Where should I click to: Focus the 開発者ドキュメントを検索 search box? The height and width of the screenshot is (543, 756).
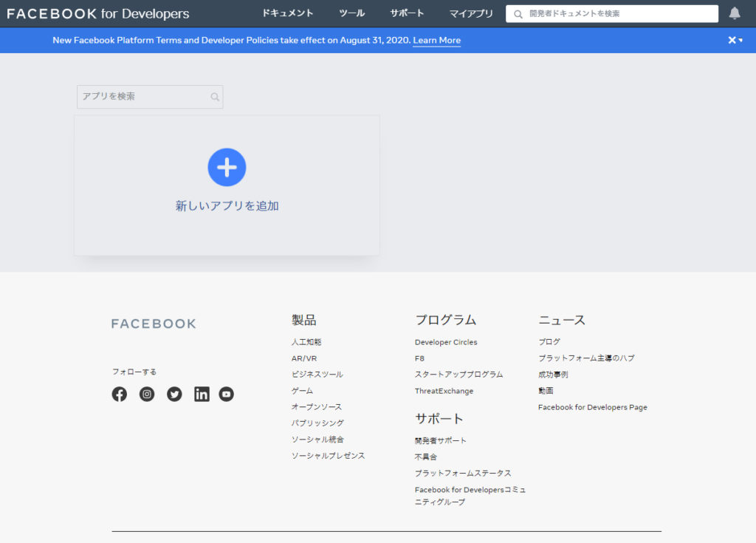point(620,13)
